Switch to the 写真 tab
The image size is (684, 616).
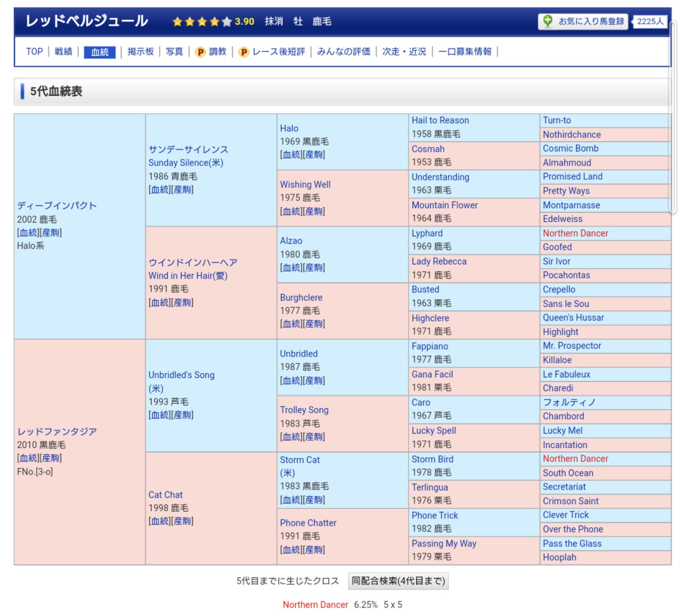click(174, 52)
